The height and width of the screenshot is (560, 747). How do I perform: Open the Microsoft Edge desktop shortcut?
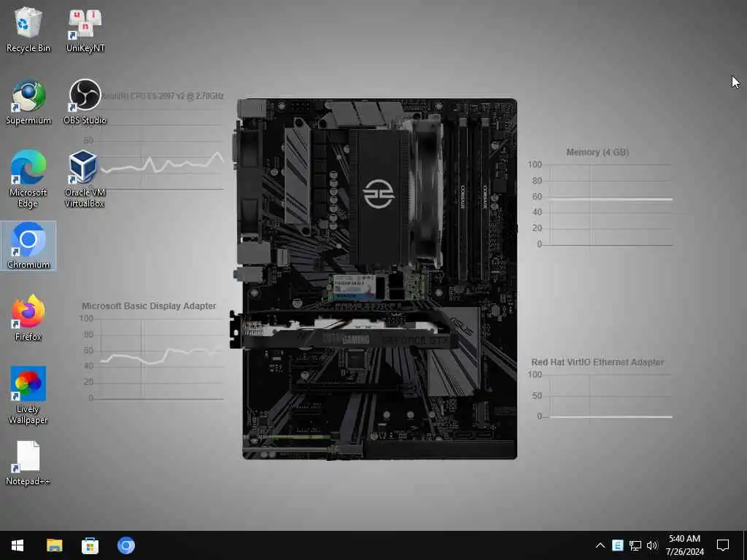pos(28,179)
